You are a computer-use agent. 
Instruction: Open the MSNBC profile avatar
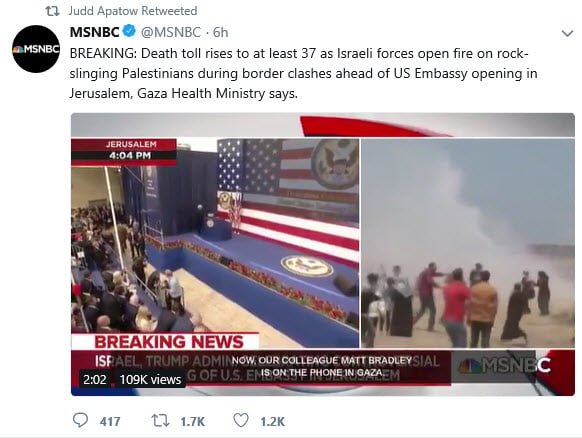(36, 49)
